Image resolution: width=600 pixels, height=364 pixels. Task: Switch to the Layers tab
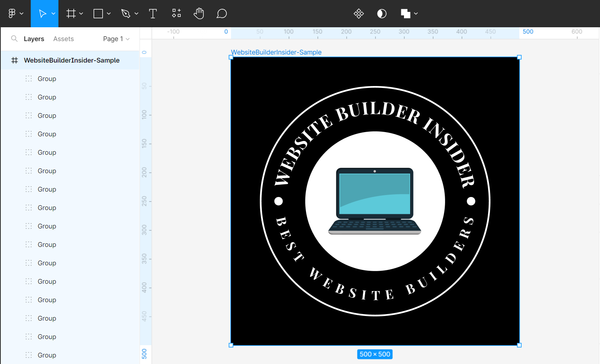tap(34, 39)
